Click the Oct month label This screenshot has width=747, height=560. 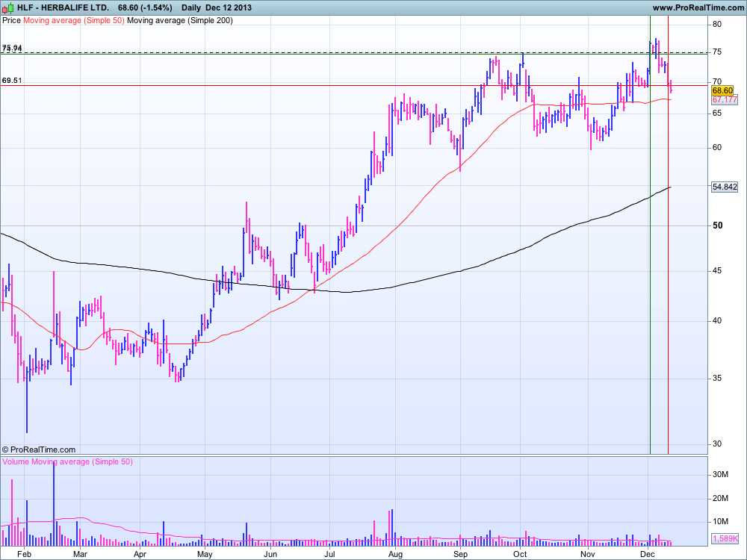520,554
